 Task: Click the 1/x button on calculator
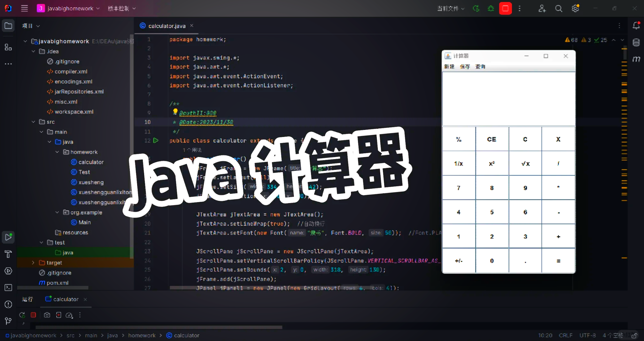(459, 163)
